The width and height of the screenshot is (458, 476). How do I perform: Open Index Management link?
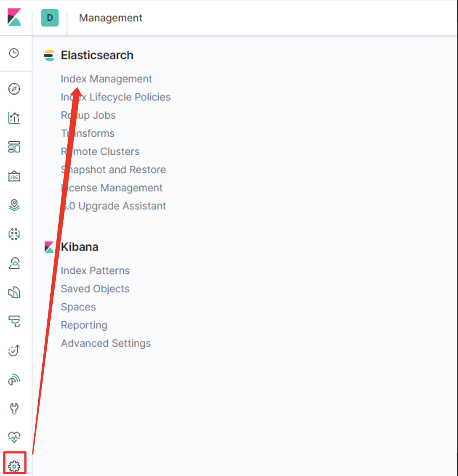tap(106, 79)
